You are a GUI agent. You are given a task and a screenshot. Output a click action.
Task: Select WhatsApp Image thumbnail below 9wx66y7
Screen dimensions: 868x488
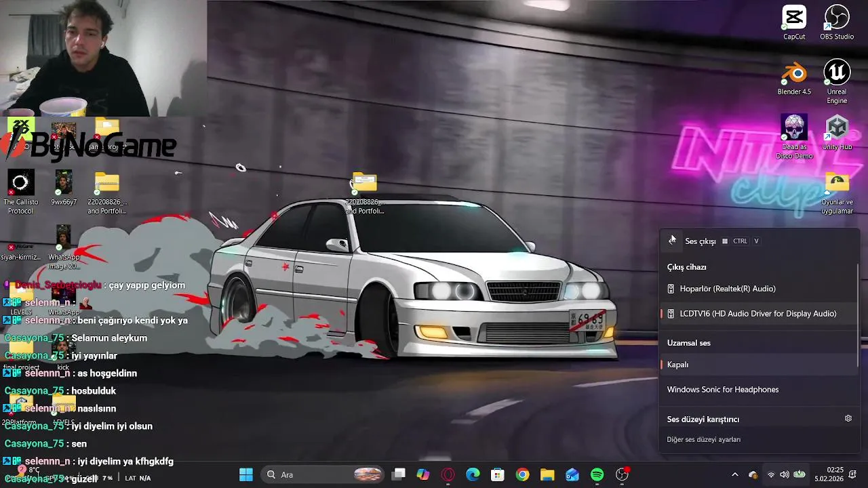click(x=64, y=247)
